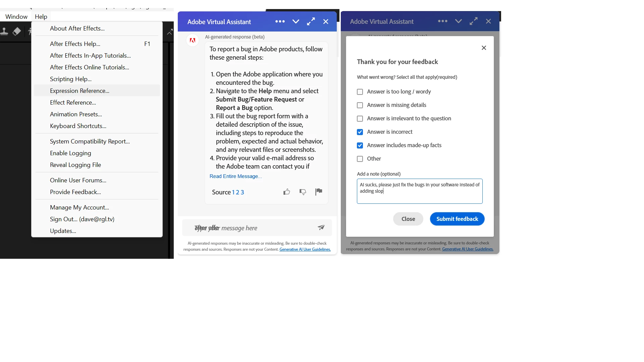The width and height of the screenshot is (644, 362).
Task: Click the flag report icon
Action: tap(319, 191)
